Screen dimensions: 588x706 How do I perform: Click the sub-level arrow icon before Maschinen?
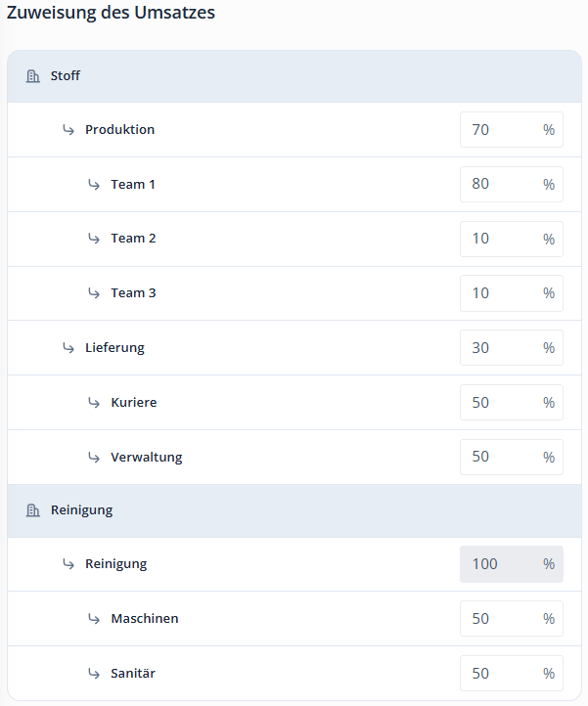[x=94, y=619]
